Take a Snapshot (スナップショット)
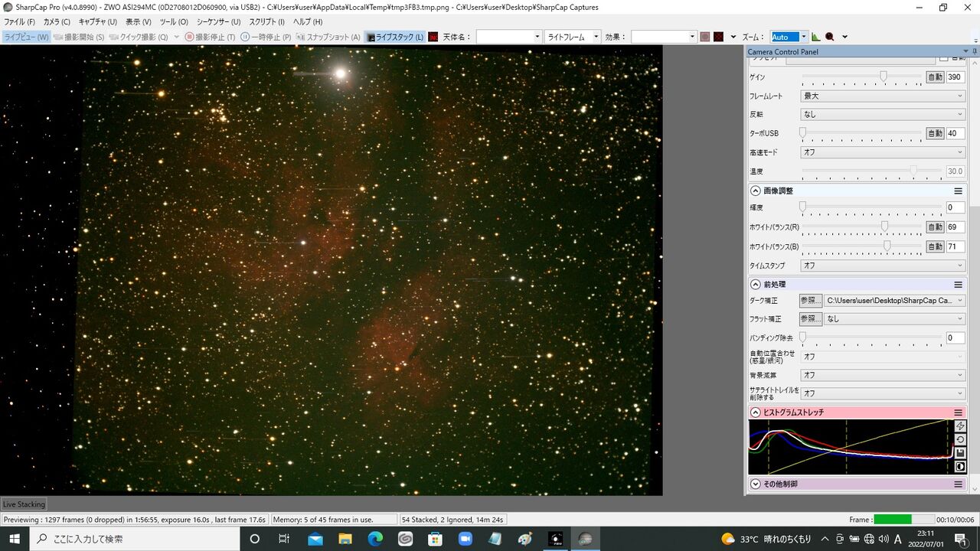The image size is (980, 551). click(x=328, y=37)
